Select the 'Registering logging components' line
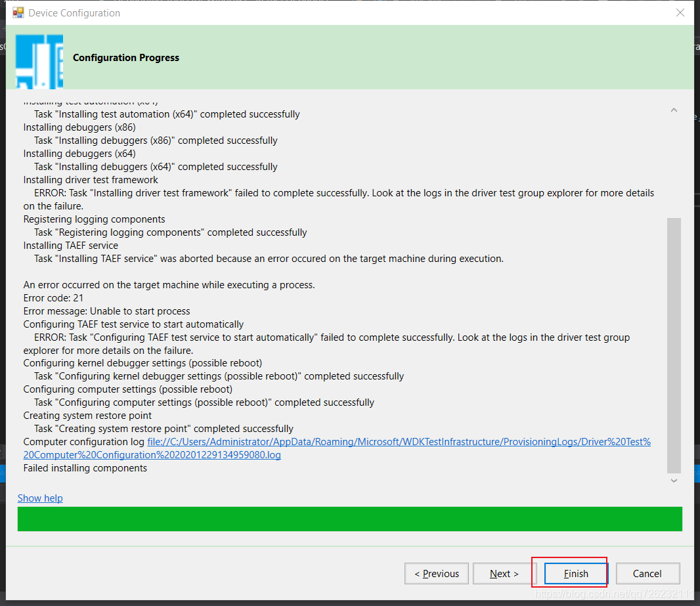This screenshot has width=700, height=606. click(94, 219)
